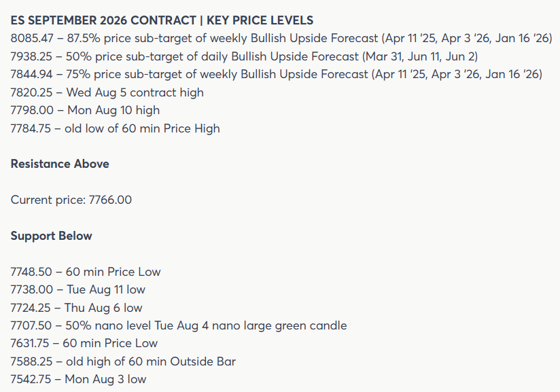Select the 7748.50 60 min Price Low line
The image size is (560, 392).
(86, 272)
